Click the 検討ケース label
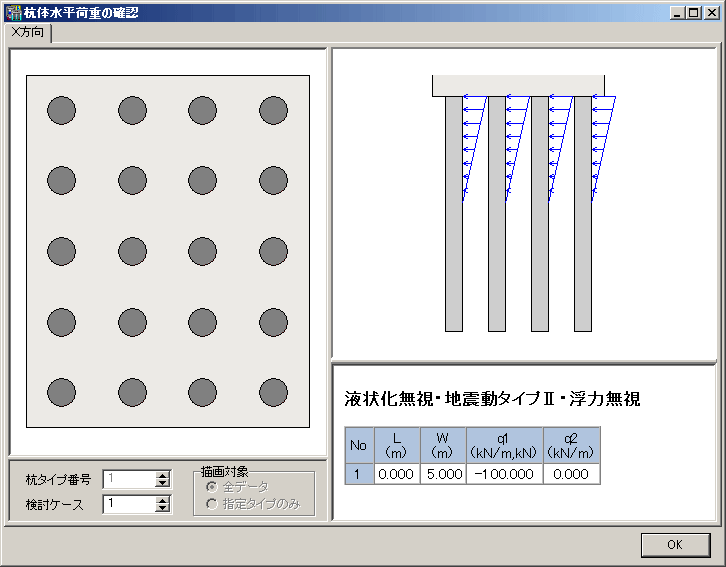 tap(55, 504)
